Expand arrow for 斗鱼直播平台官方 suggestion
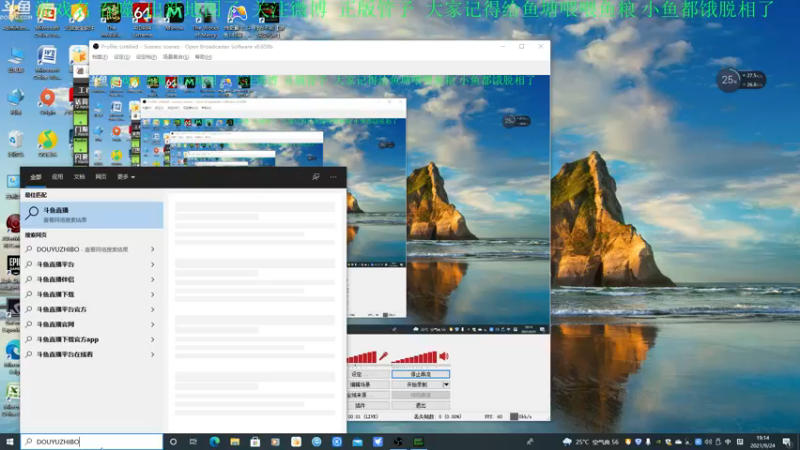This screenshot has width=800, height=450. tap(153, 309)
